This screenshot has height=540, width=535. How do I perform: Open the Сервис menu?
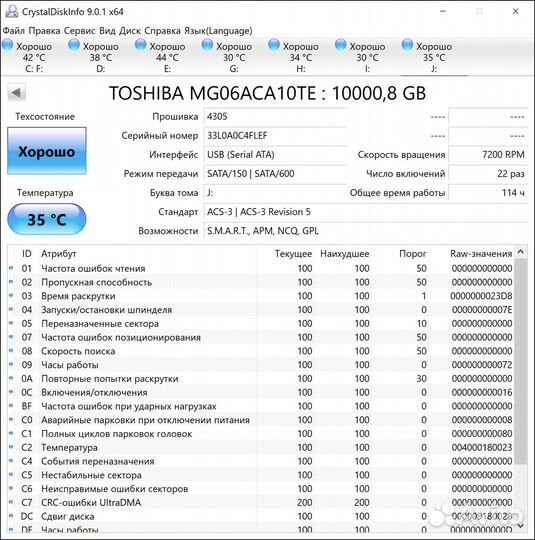(80, 31)
